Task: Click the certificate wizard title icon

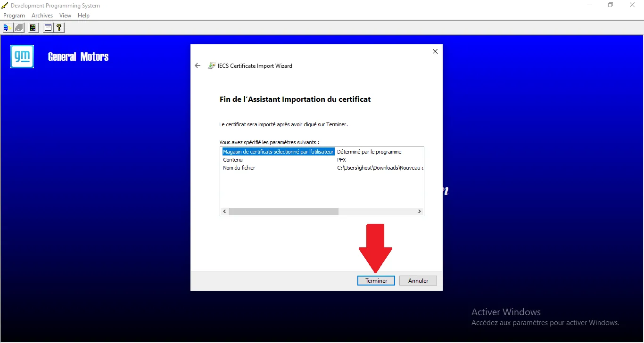Action: pos(212,66)
